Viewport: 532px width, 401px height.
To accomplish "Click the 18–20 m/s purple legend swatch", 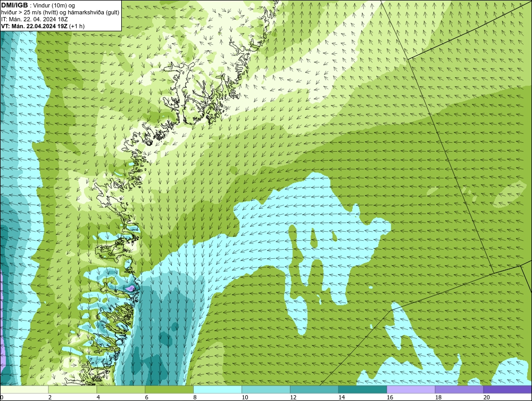I will click(x=460, y=389).
